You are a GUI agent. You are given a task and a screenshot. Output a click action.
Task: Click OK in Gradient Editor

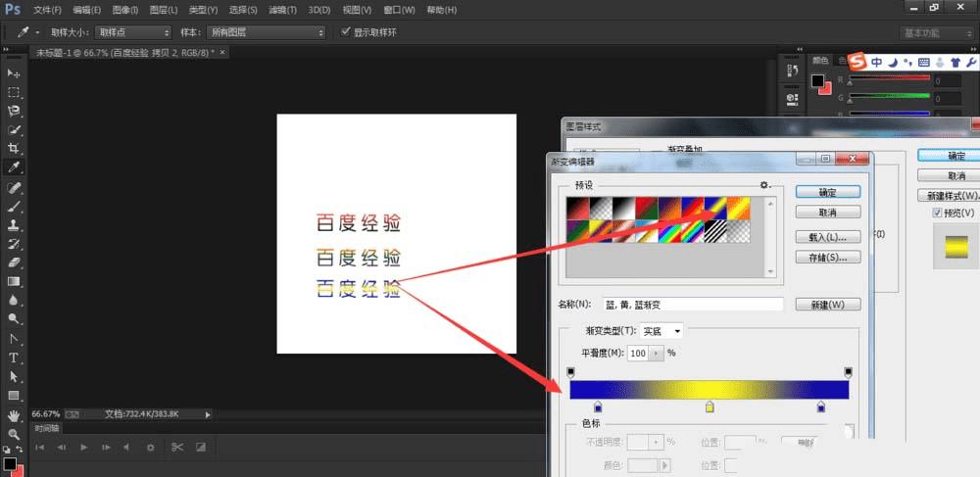click(x=827, y=192)
